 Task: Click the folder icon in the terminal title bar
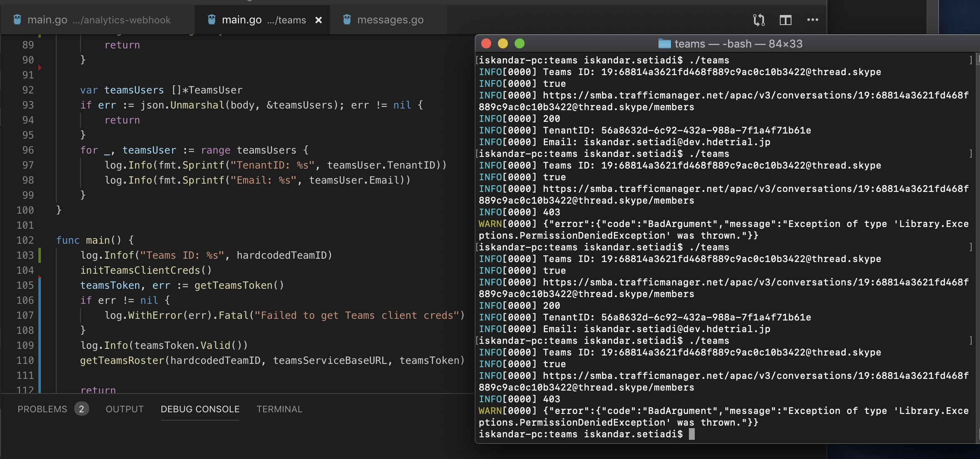pos(664,43)
